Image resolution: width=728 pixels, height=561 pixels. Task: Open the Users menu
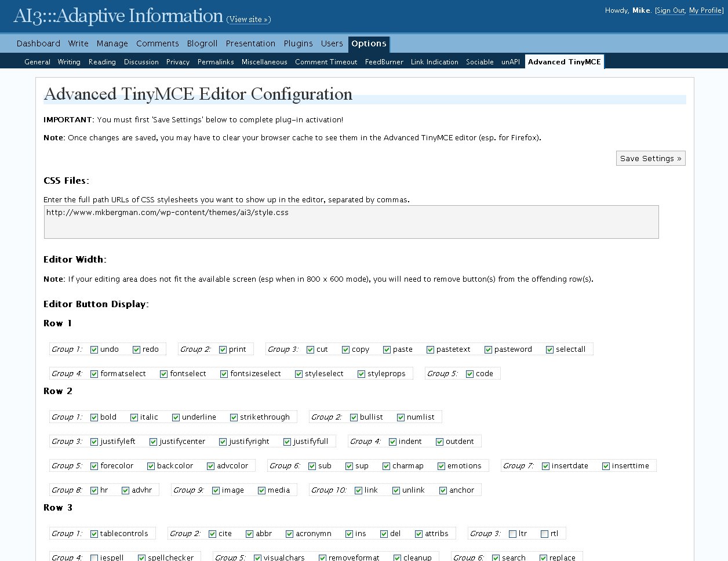(332, 43)
